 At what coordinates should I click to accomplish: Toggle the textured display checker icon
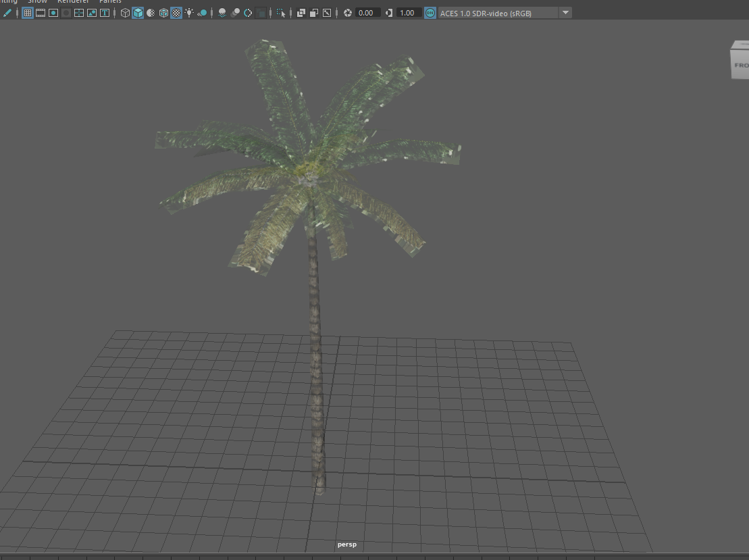pos(176,13)
